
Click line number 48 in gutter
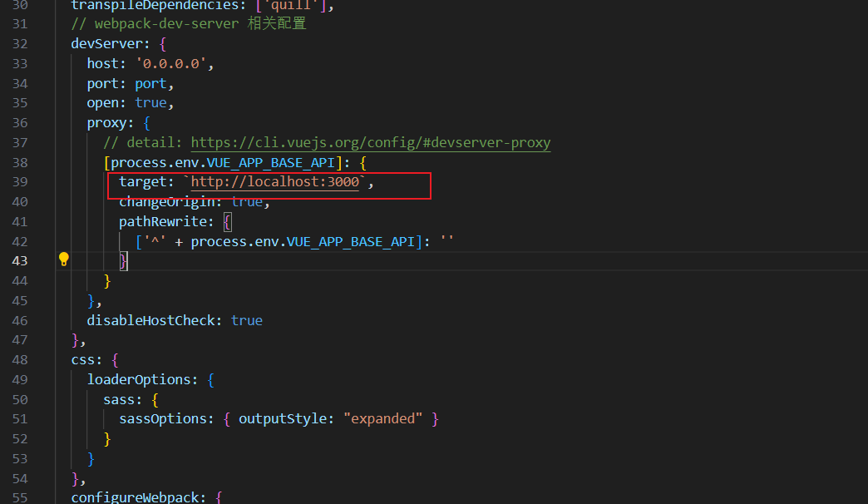(20, 360)
